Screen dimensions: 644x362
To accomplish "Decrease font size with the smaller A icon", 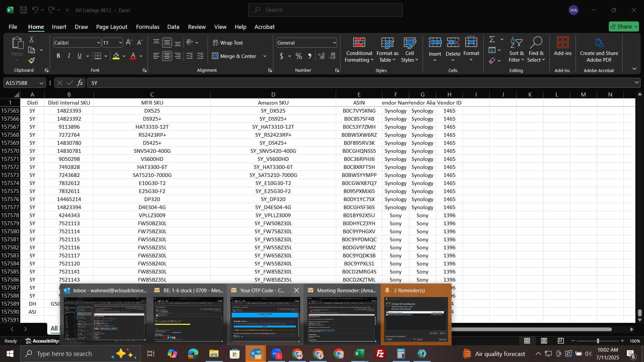I will (140, 43).
